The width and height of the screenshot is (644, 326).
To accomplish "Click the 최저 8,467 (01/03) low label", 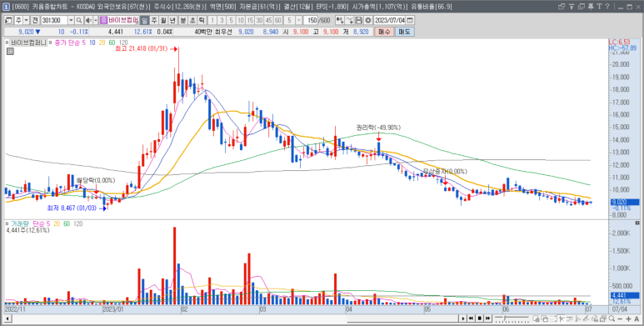I will (72, 208).
